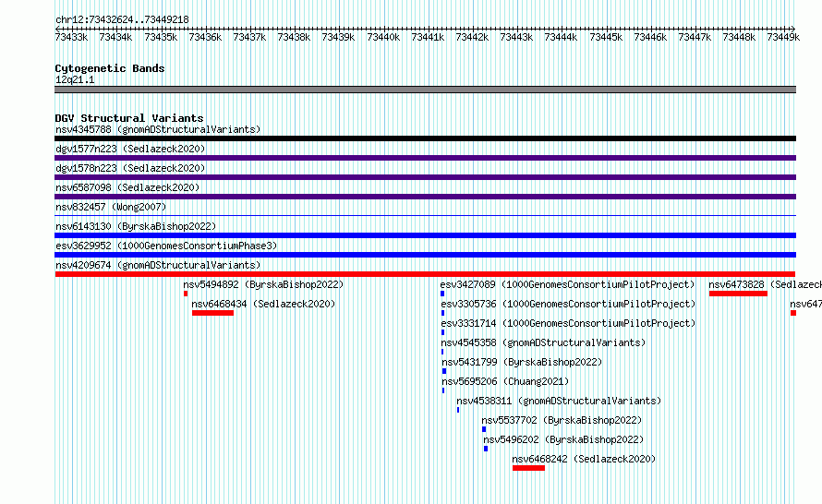
Task: Click the blue nsv4538311 marker
Action: click(458, 410)
